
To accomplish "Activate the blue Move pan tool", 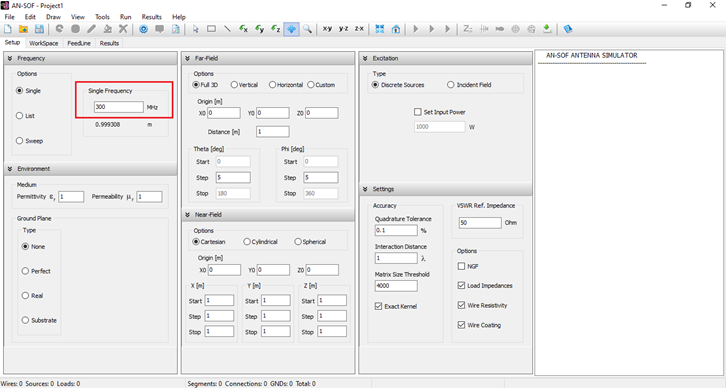I will pyautogui.click(x=291, y=29).
